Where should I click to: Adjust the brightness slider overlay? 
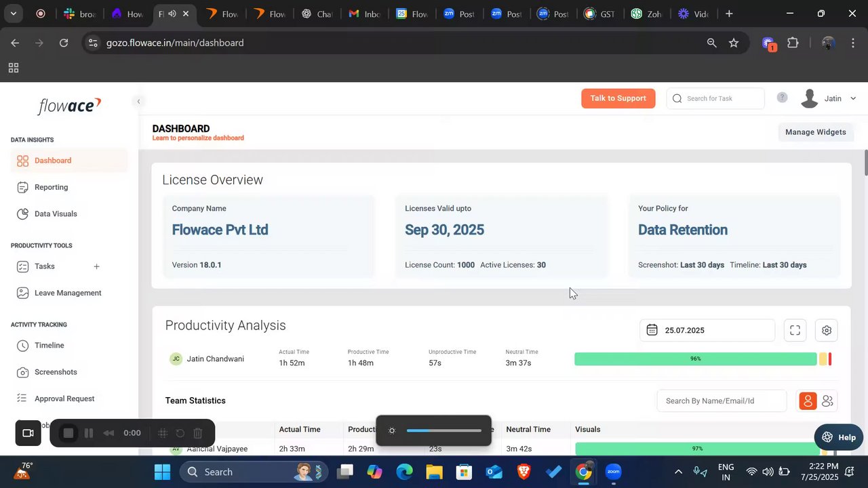click(444, 430)
